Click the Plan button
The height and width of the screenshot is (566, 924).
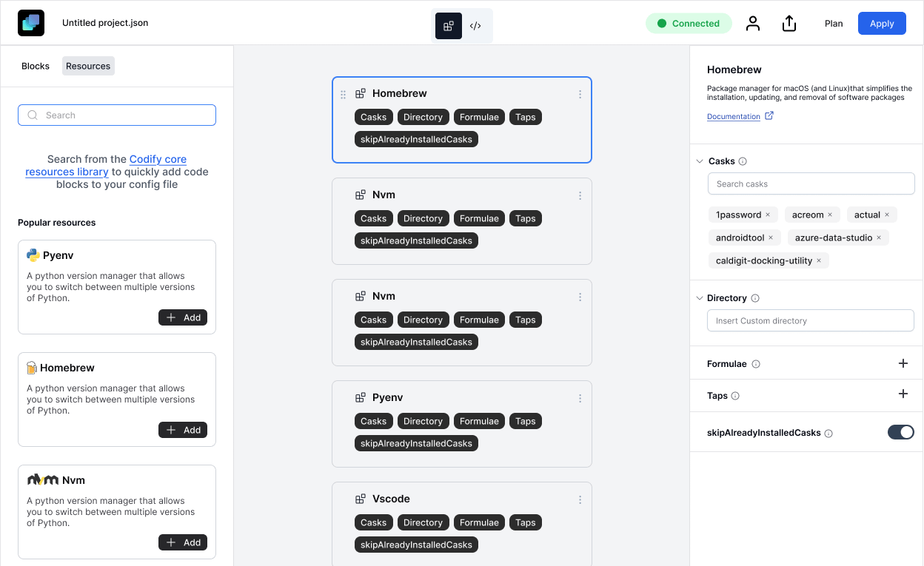[834, 24]
